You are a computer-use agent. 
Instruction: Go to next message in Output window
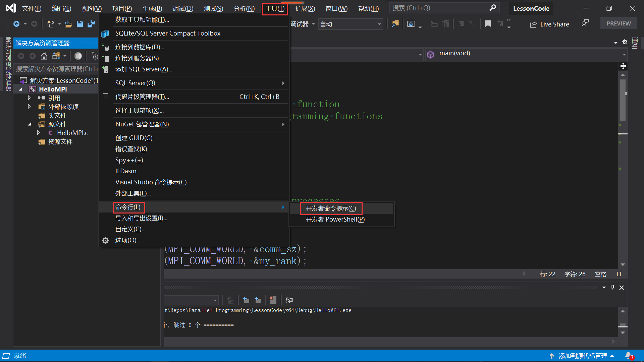click(x=257, y=300)
